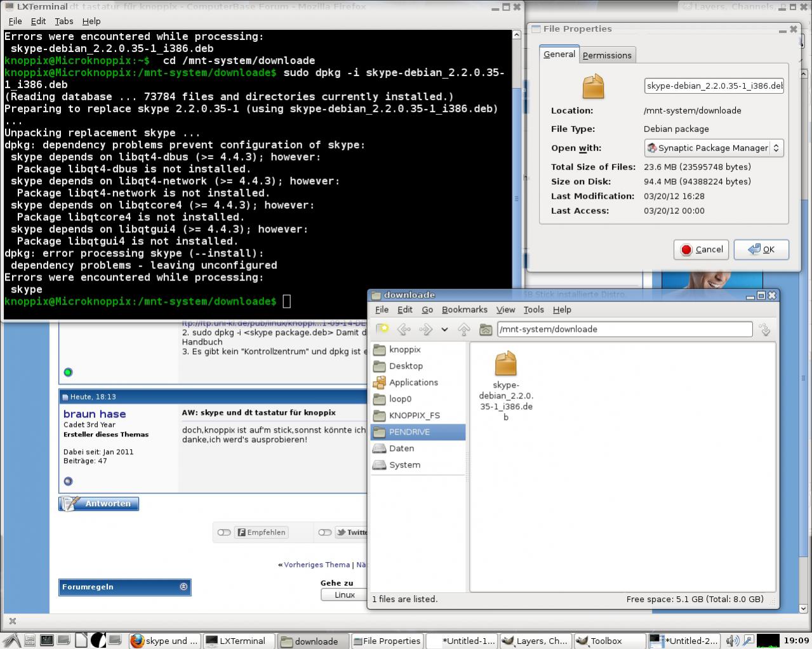The image size is (812, 649).
Task: Open Tools menu in downloade window
Action: [x=533, y=310]
